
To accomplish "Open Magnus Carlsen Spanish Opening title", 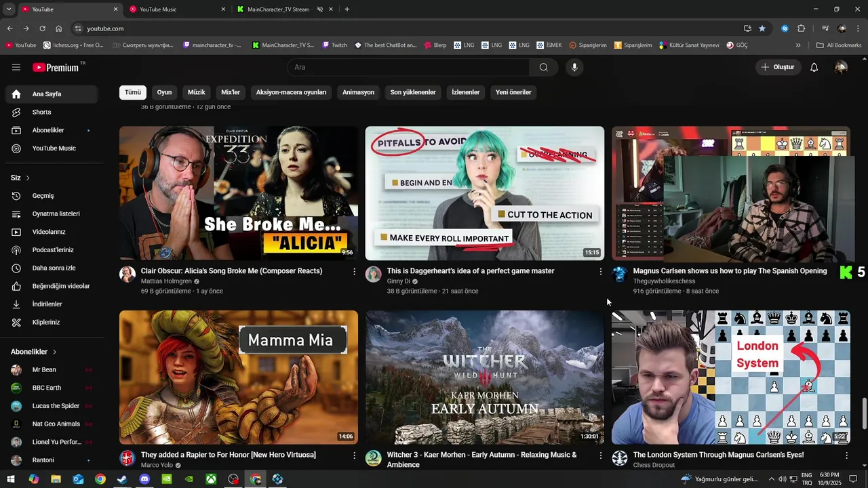I will coord(730,271).
